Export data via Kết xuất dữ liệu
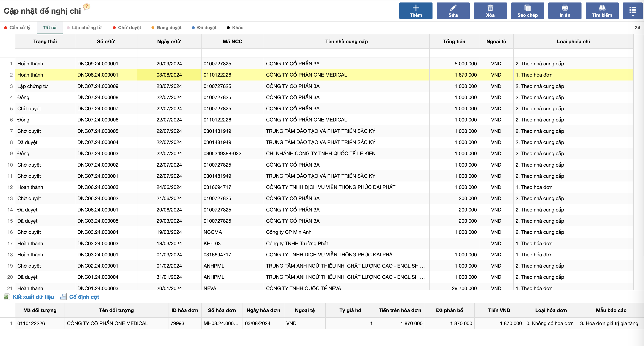The width and height of the screenshot is (644, 346). coord(33,297)
